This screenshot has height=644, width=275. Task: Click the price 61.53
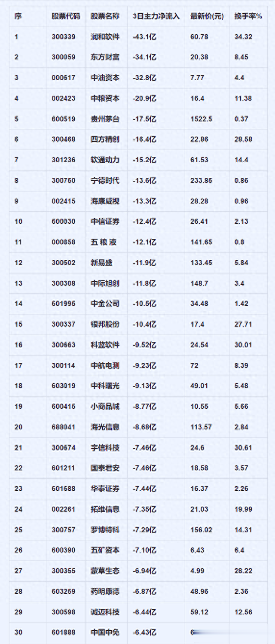coord(199,160)
